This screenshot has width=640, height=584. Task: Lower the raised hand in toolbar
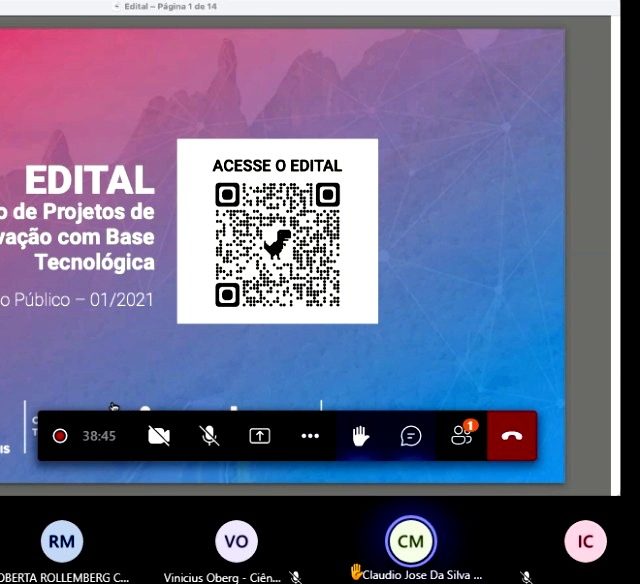(x=360, y=436)
